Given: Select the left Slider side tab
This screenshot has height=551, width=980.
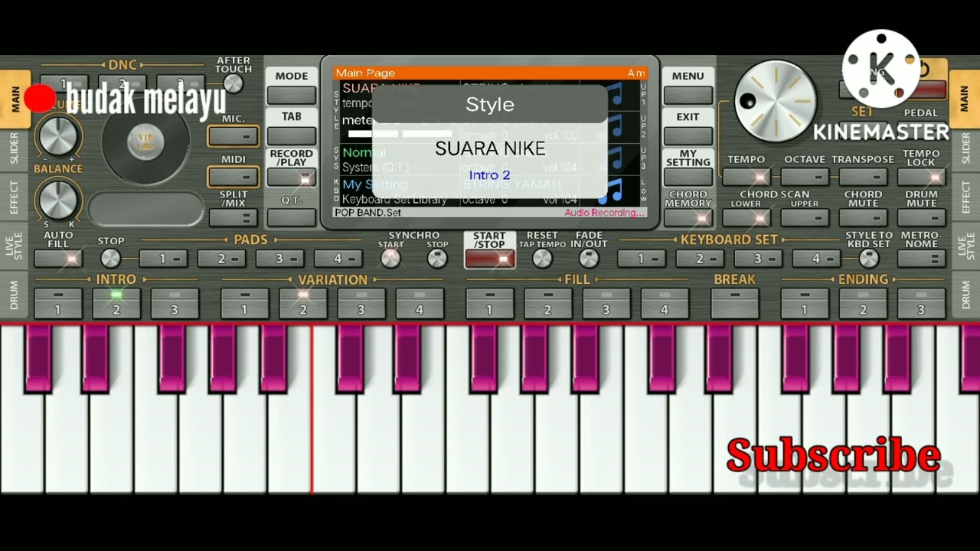Looking at the screenshot, I should [14, 148].
